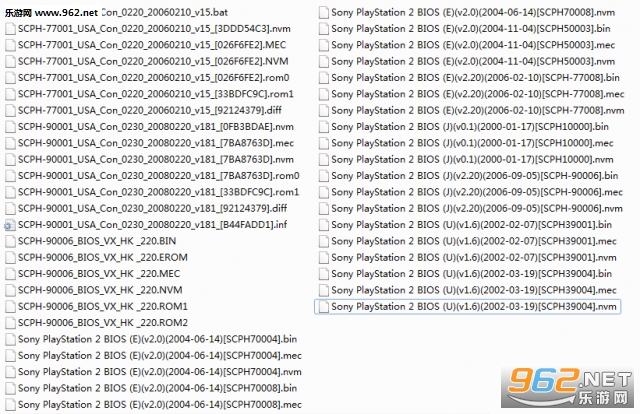Viewport: 640px width, 414px height.
Task: Select BIOS (J)(v0.1)[SCPH10000].nvm file name
Action: [472, 160]
